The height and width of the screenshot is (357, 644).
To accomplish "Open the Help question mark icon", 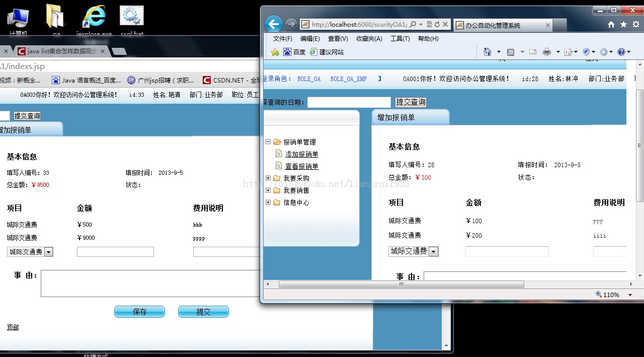I will click(622, 52).
